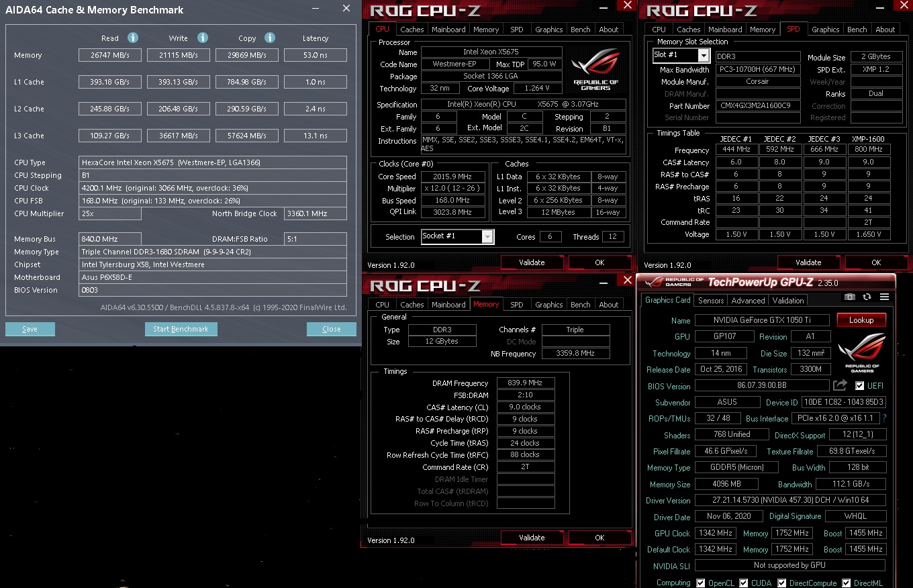Click the Part Number CMX4GX3M2A1600C9 field
Screen dimensions: 913x588
pyautogui.click(x=758, y=105)
